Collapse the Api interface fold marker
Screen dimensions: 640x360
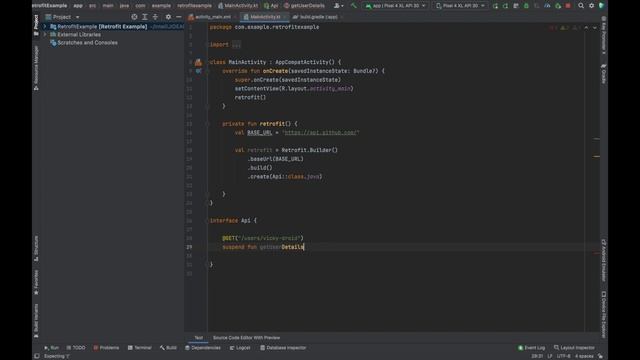tap(207, 220)
